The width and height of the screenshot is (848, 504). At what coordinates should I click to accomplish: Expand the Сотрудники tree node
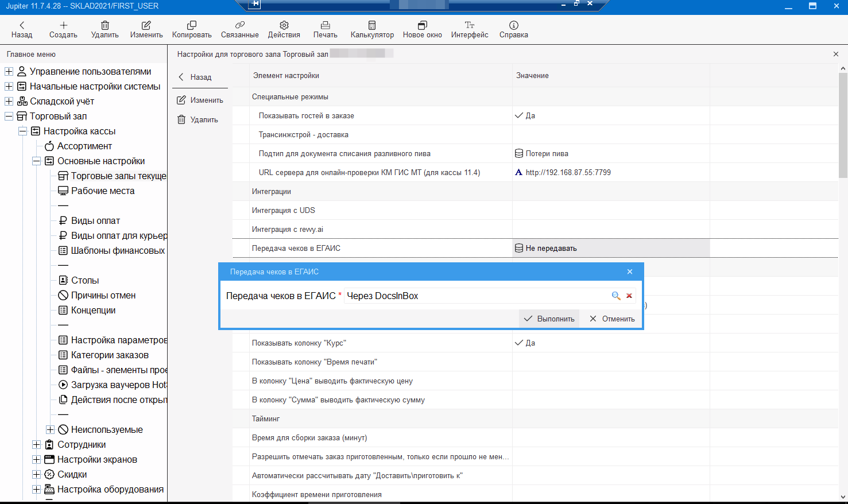(36, 444)
